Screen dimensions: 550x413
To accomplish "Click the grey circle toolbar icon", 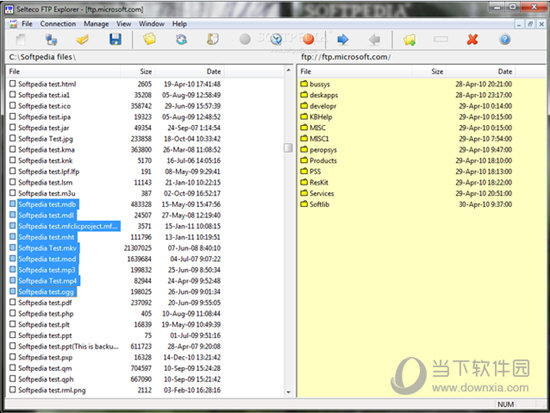I will pyautogui.click(x=245, y=39).
